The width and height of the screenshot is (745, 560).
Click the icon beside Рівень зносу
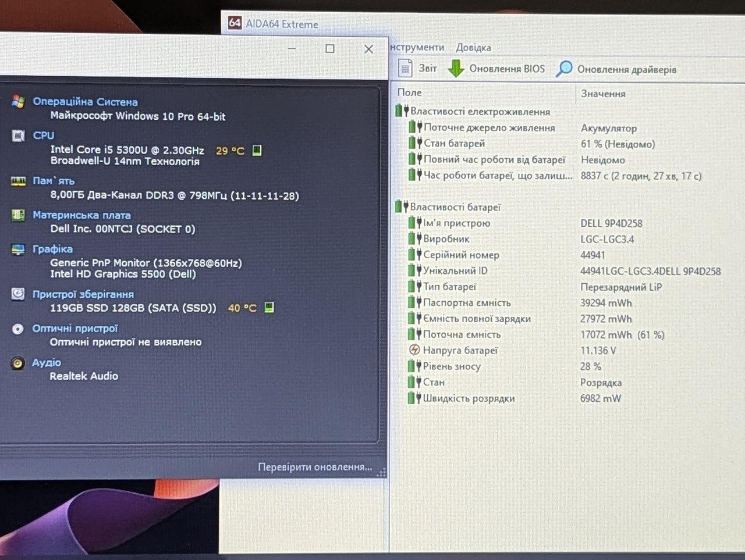tap(414, 366)
